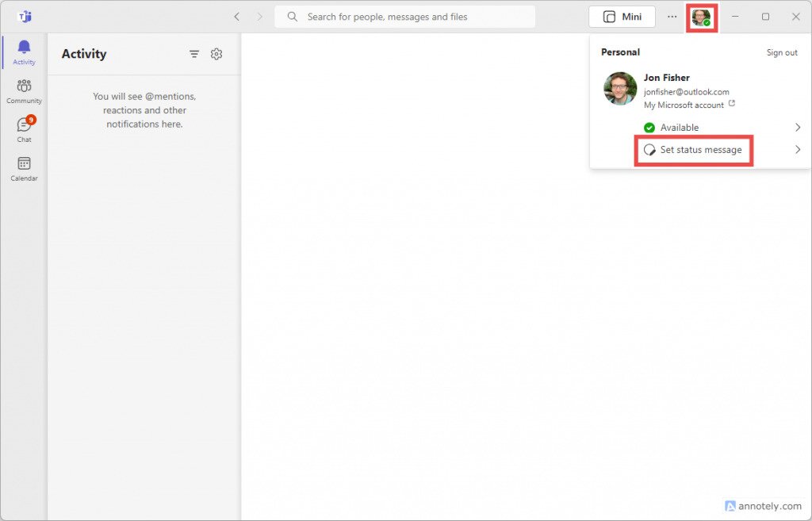Image resolution: width=812 pixels, height=521 pixels.
Task: Click the Teams logo top left
Action: pyautogui.click(x=24, y=16)
